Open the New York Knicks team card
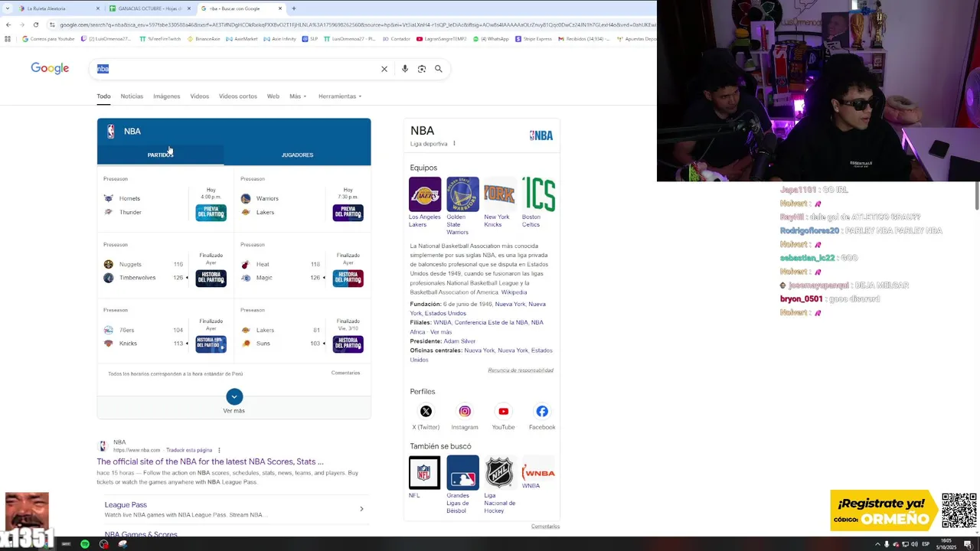This screenshot has height=551, width=980. coord(499,202)
